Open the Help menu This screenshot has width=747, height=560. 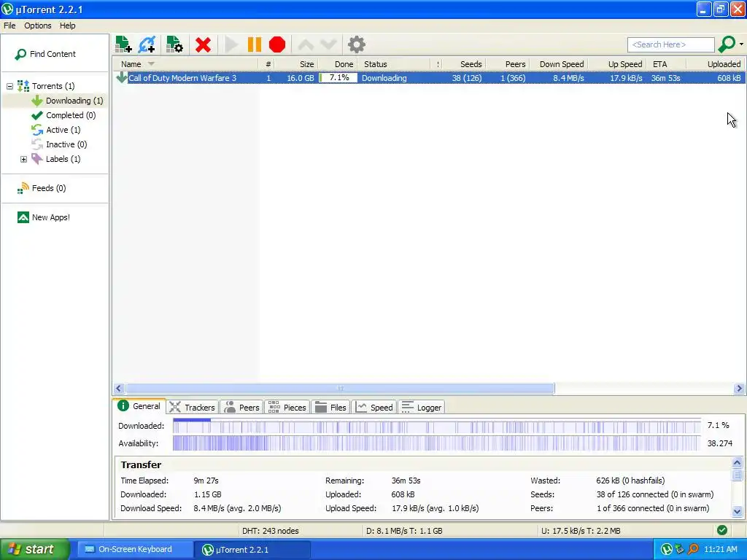[x=67, y=26]
